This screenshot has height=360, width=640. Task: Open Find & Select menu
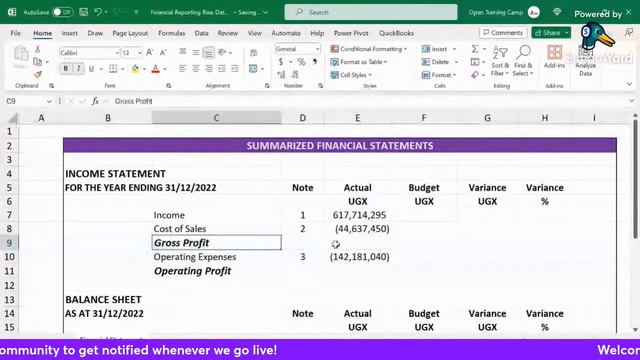click(x=523, y=61)
